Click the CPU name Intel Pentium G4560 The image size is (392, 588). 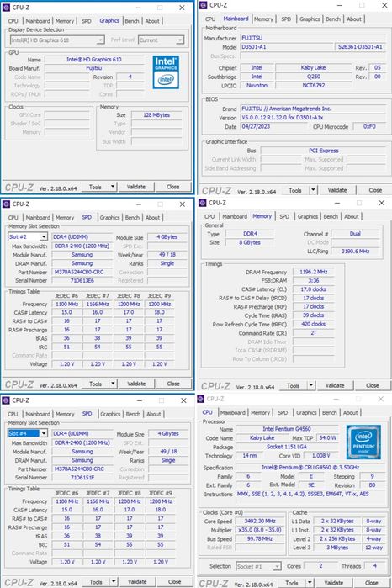(x=287, y=429)
